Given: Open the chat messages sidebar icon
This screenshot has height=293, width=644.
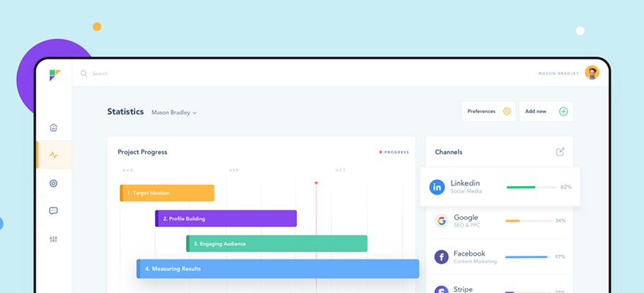Looking at the screenshot, I should (x=53, y=211).
